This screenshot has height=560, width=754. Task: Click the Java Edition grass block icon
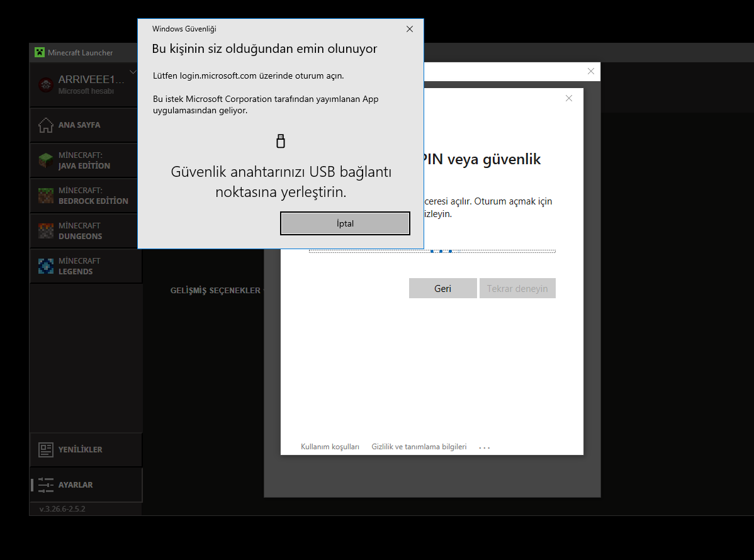tap(46, 160)
